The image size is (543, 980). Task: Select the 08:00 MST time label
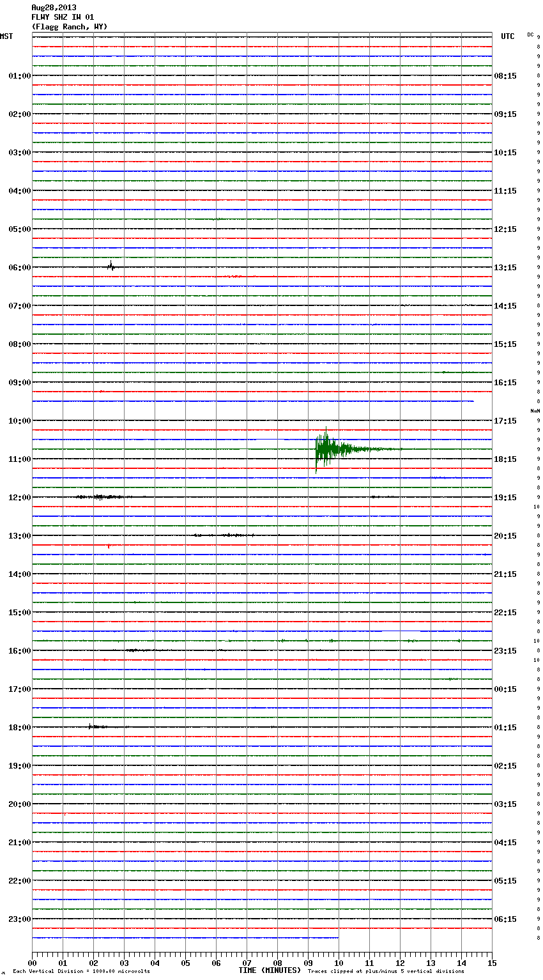pyautogui.click(x=19, y=344)
